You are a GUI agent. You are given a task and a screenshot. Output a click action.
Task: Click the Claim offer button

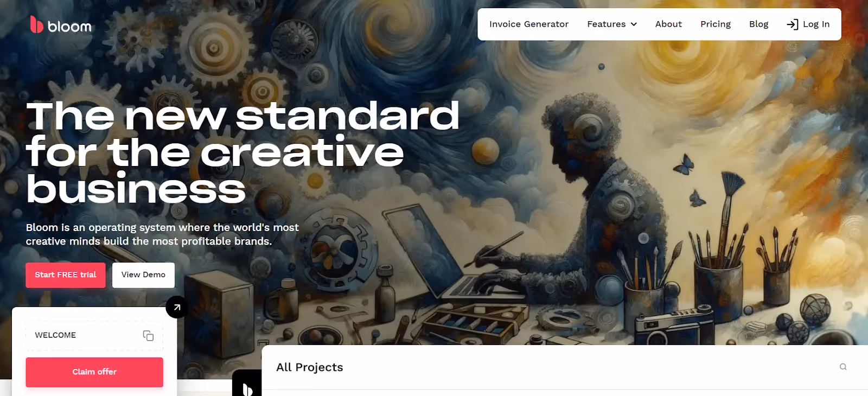coord(94,372)
